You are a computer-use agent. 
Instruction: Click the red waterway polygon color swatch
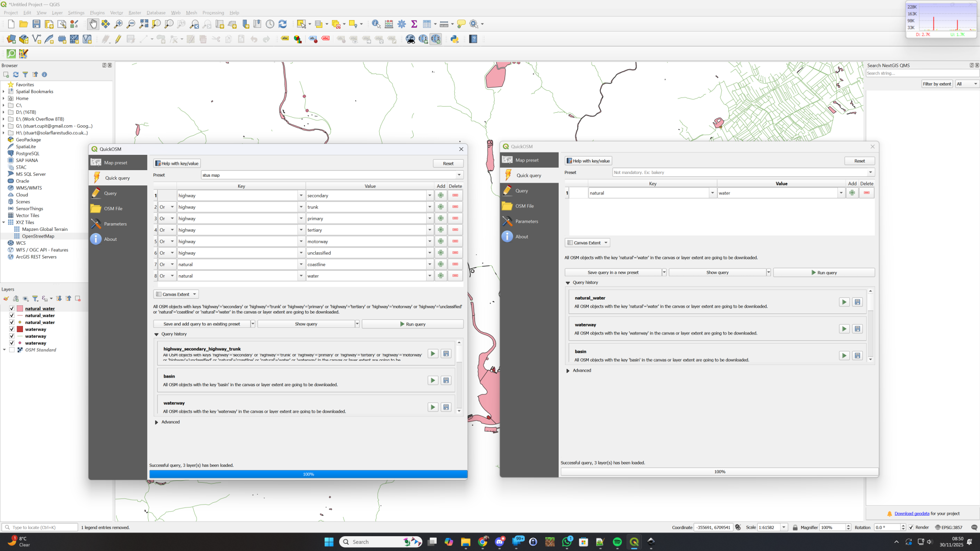(20, 329)
